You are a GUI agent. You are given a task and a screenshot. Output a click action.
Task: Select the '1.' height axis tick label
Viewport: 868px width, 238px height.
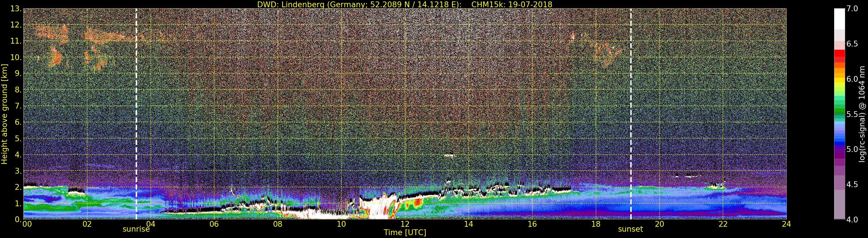click(18, 203)
